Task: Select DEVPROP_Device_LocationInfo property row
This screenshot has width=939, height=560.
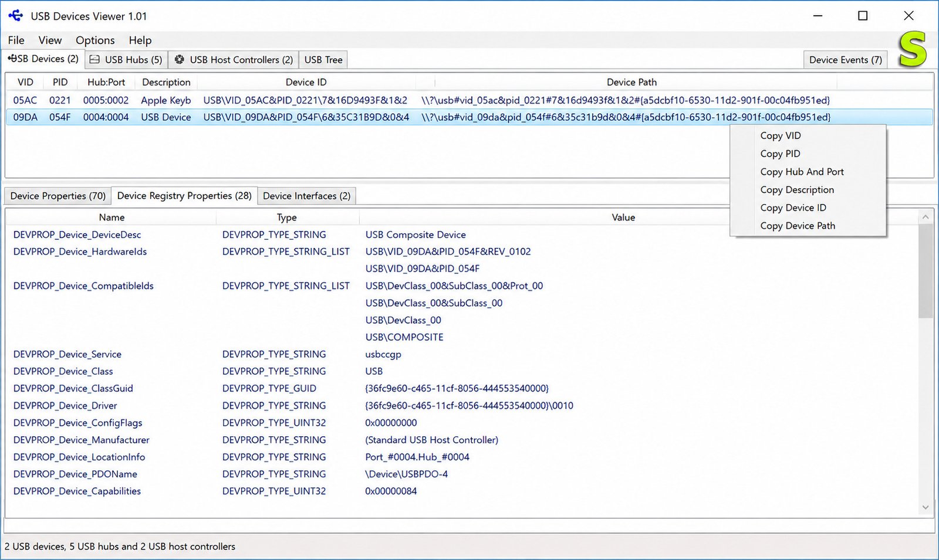Action: pyautogui.click(x=461, y=457)
